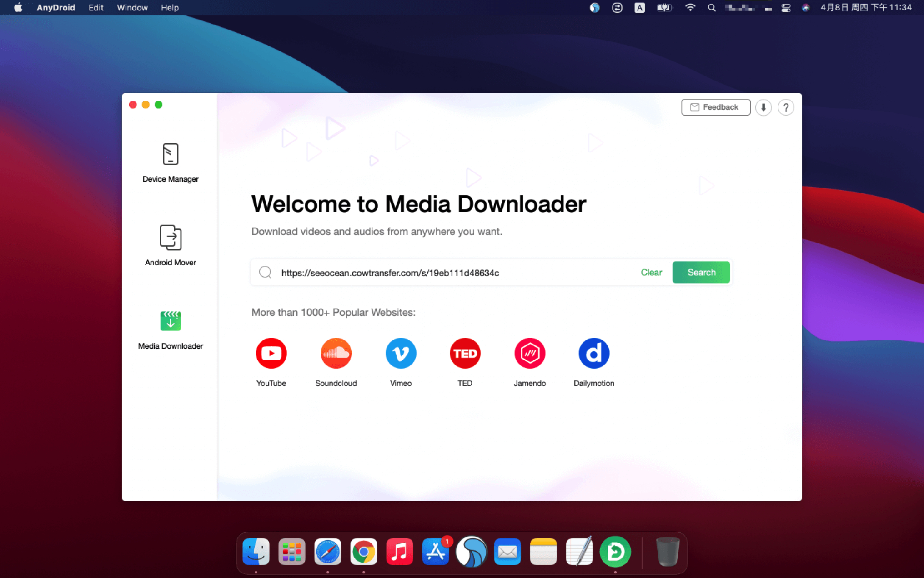Click the green Search button
This screenshot has width=924, height=578.
point(701,272)
